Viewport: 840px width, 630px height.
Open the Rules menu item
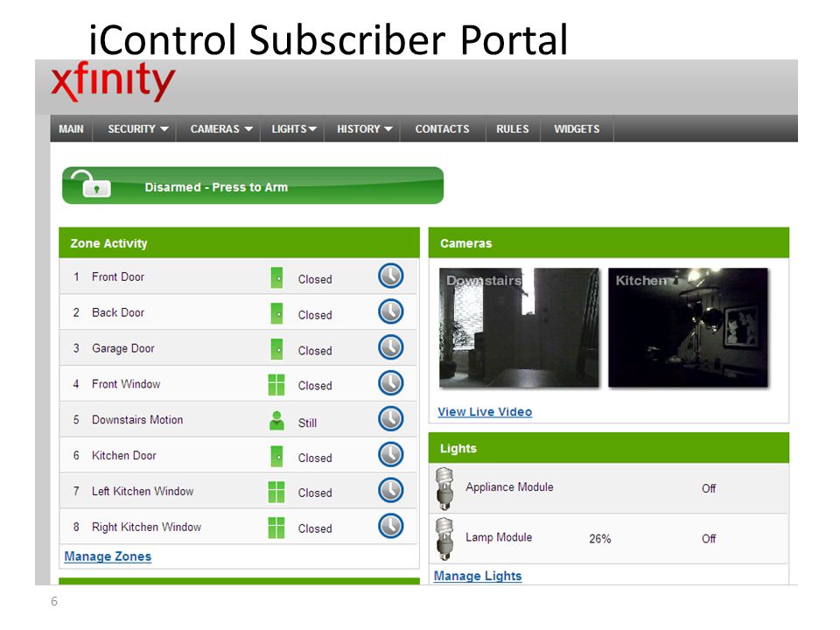[512, 129]
